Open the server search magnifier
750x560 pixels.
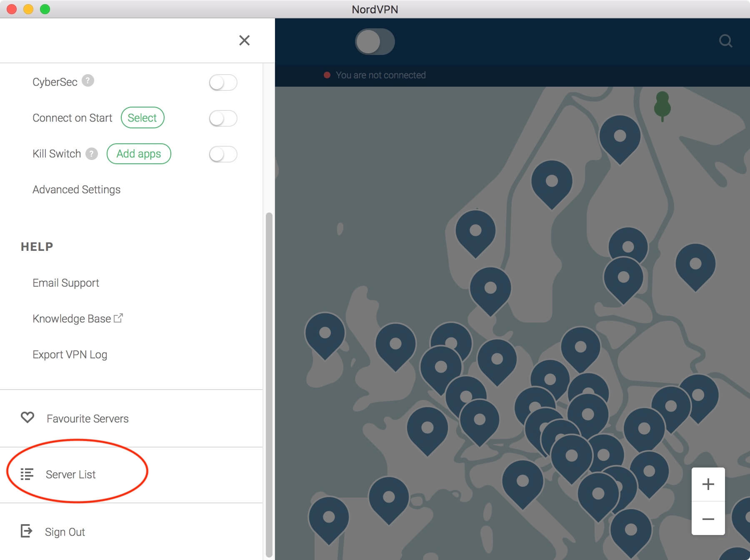(726, 41)
